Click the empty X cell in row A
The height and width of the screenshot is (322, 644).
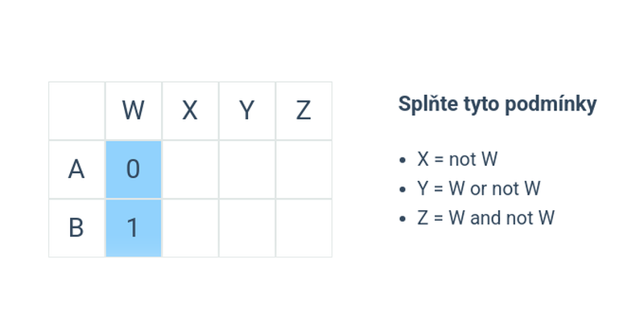coord(190,169)
